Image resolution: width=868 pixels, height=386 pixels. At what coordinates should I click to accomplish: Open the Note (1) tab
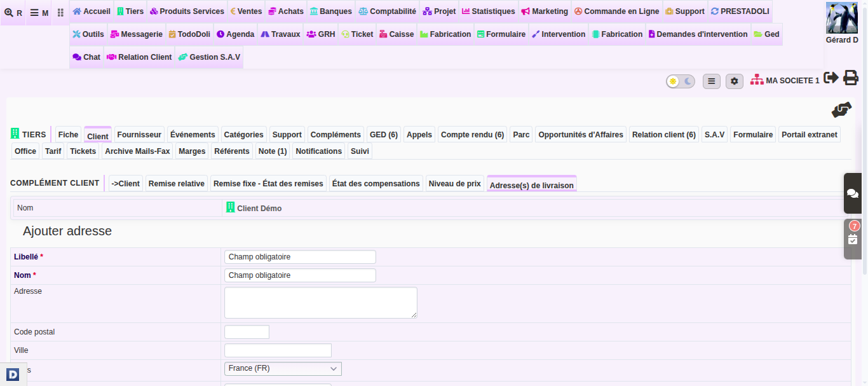[x=273, y=151]
